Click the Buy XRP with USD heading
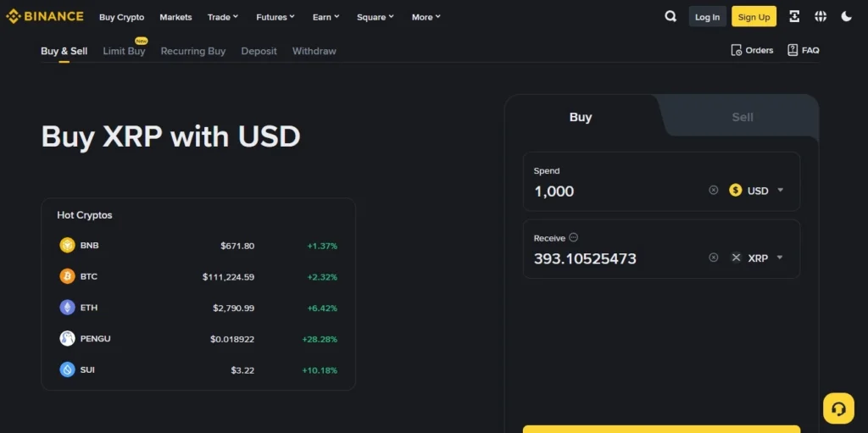 pyautogui.click(x=170, y=136)
